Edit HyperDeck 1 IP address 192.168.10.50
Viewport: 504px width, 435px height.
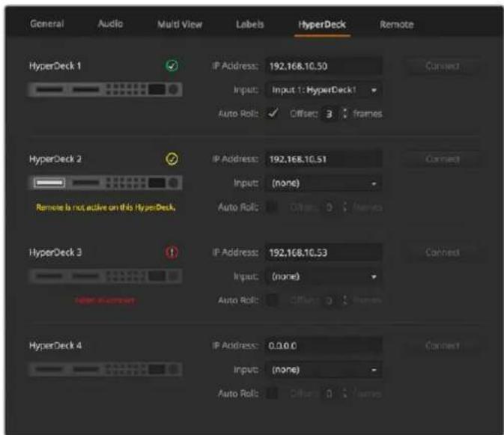[x=324, y=66]
